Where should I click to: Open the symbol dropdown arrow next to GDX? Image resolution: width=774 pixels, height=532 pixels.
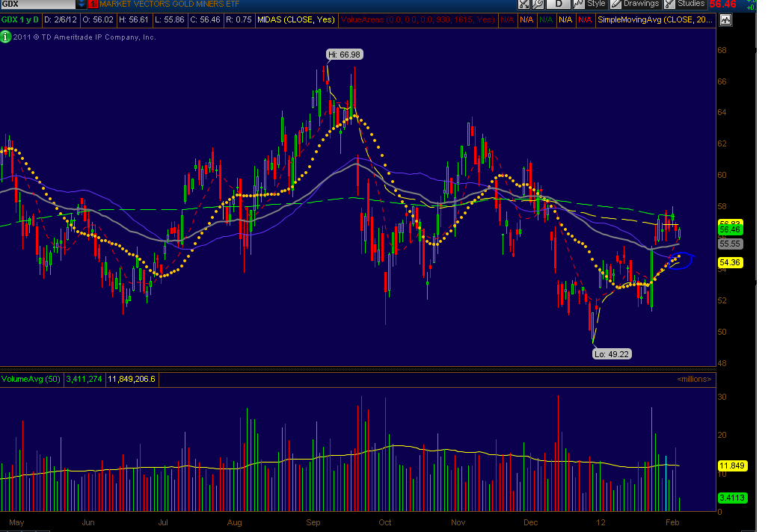tap(82, 4)
